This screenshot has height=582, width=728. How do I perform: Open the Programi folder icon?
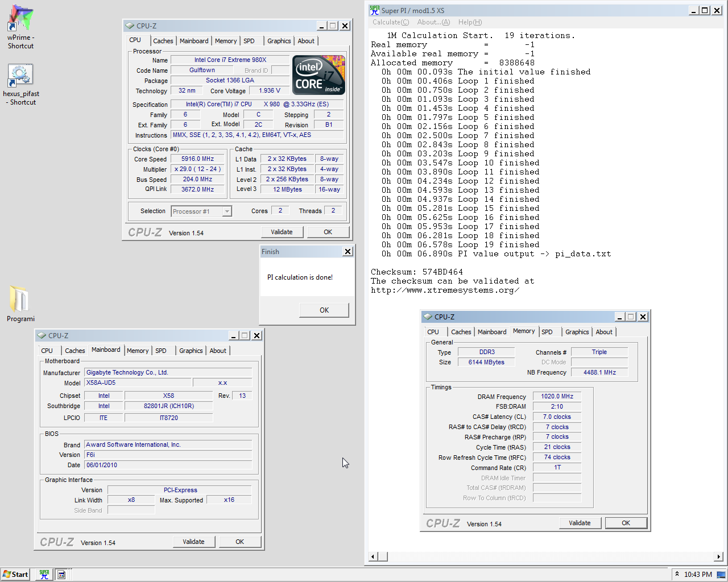click(x=19, y=298)
